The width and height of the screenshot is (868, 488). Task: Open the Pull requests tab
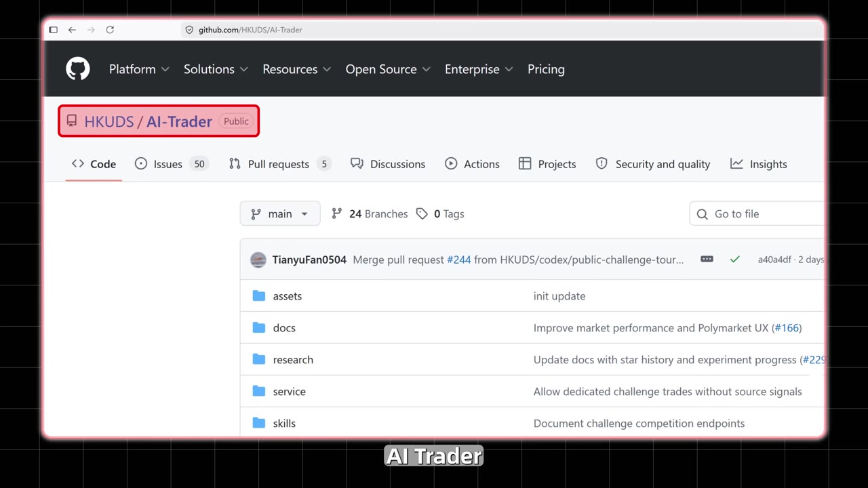click(279, 164)
